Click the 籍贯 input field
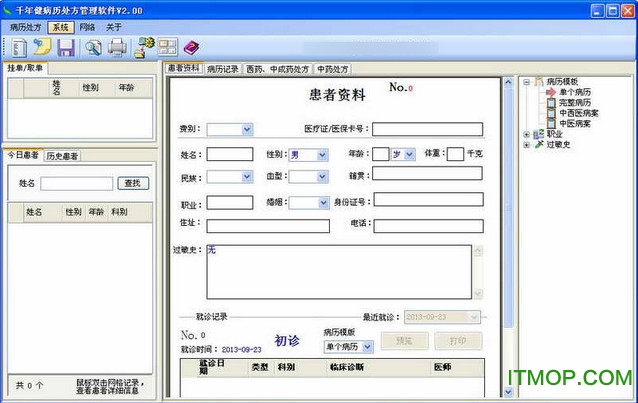The height and width of the screenshot is (403, 638). coord(427,173)
